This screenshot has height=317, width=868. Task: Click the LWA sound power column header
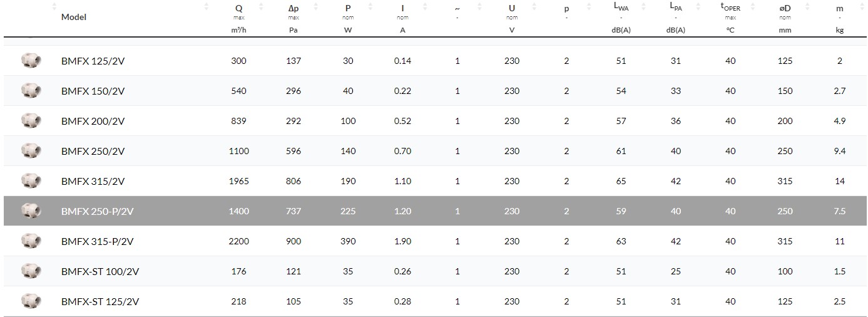(x=621, y=9)
